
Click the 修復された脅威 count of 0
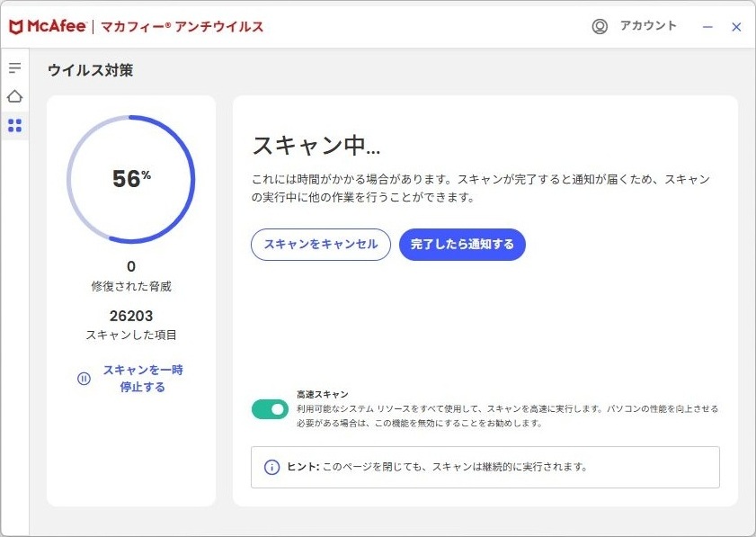pyautogui.click(x=131, y=266)
